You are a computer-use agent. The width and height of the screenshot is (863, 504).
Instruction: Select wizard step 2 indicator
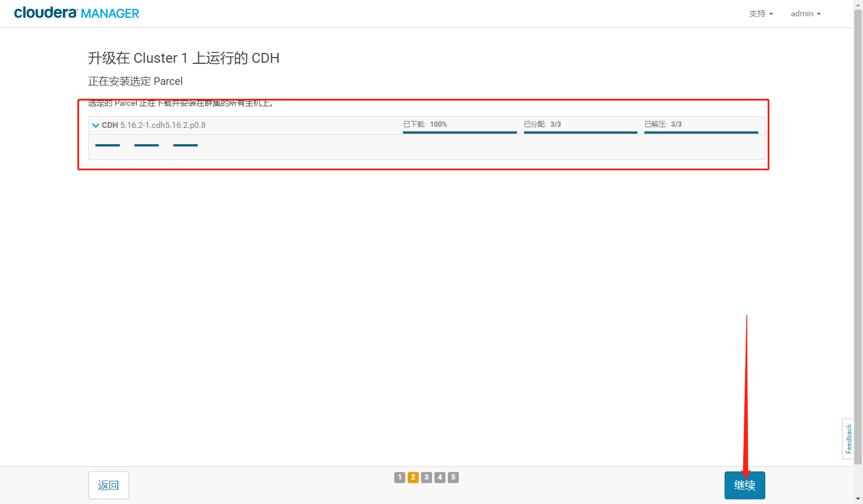(x=413, y=477)
